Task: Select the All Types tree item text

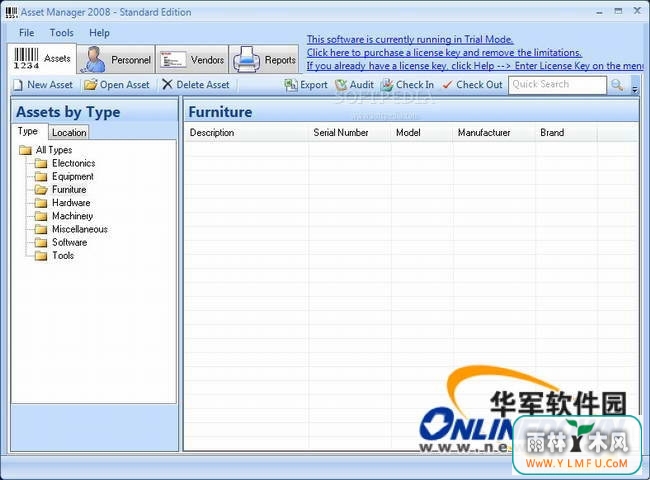Action: (x=53, y=150)
